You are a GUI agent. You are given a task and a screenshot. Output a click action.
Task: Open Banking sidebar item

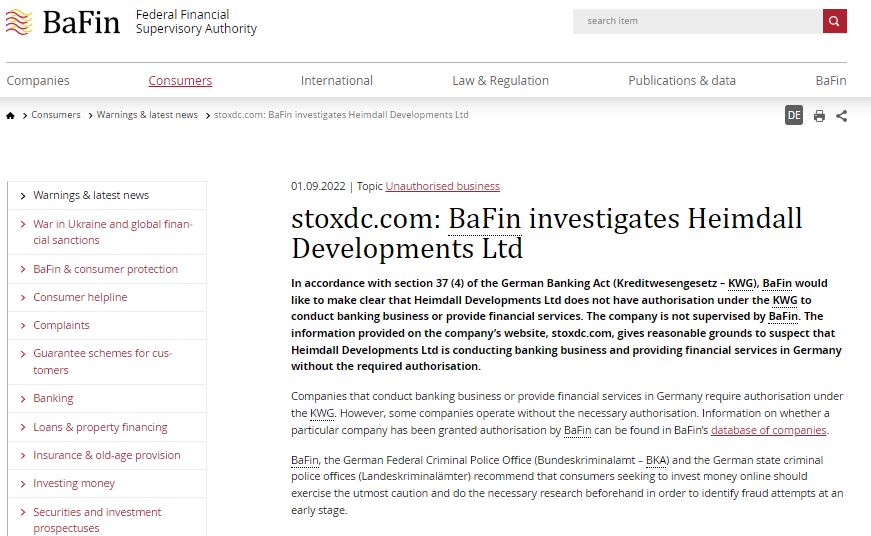point(53,398)
